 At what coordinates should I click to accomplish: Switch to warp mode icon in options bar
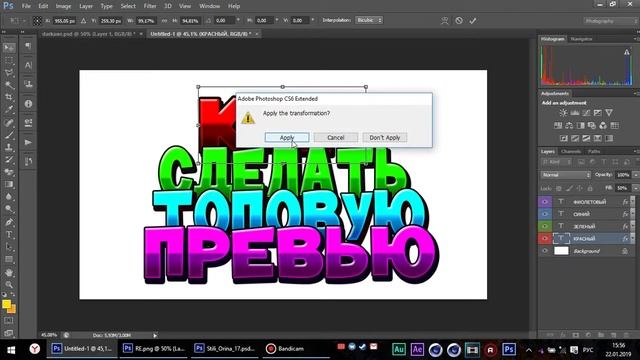point(444,20)
